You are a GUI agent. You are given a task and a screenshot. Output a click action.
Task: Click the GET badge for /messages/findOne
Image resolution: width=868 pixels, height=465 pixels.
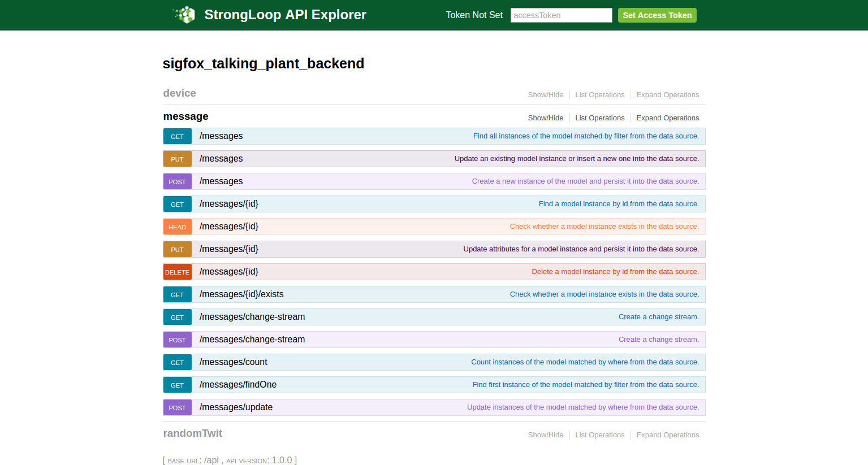pyautogui.click(x=177, y=385)
